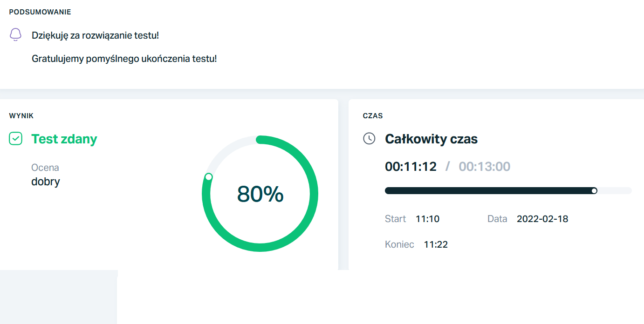Click the Start time 11:10
This screenshot has width=644, height=324.
pos(427,219)
